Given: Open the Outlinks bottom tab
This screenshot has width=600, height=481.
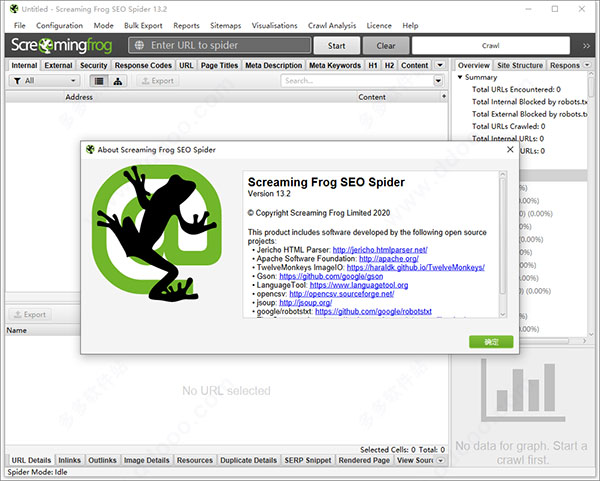Looking at the screenshot, I should click(x=102, y=460).
